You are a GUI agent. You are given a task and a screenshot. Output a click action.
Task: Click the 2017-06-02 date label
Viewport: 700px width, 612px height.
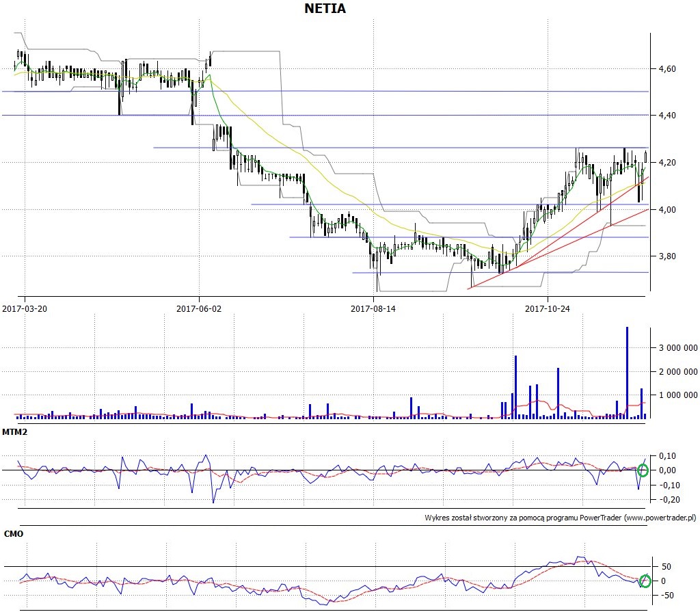(199, 308)
